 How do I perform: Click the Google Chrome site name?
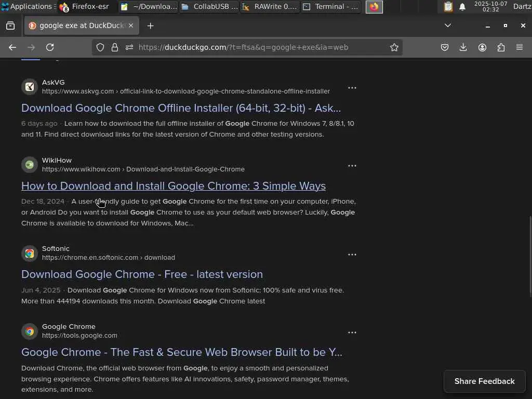pos(69,327)
